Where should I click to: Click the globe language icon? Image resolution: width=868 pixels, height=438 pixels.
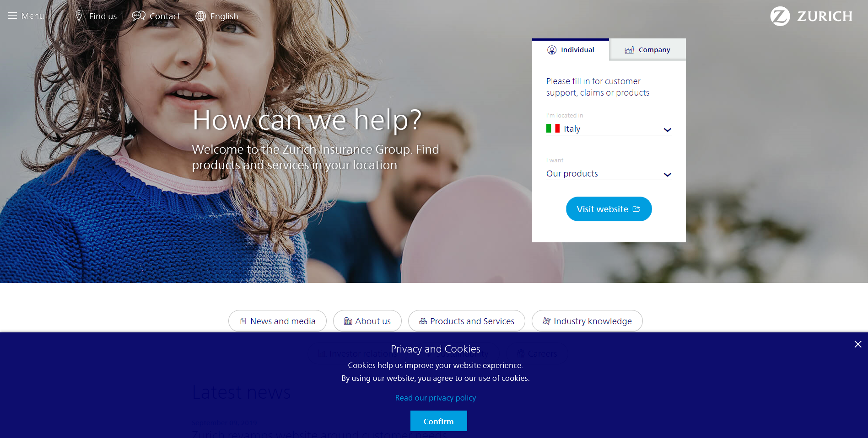coord(200,16)
